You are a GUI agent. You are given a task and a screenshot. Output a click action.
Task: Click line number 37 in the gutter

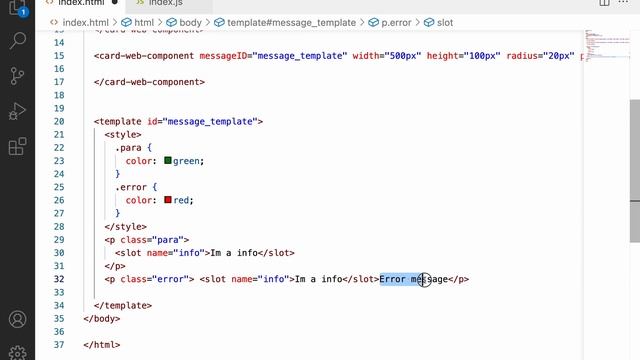click(59, 345)
